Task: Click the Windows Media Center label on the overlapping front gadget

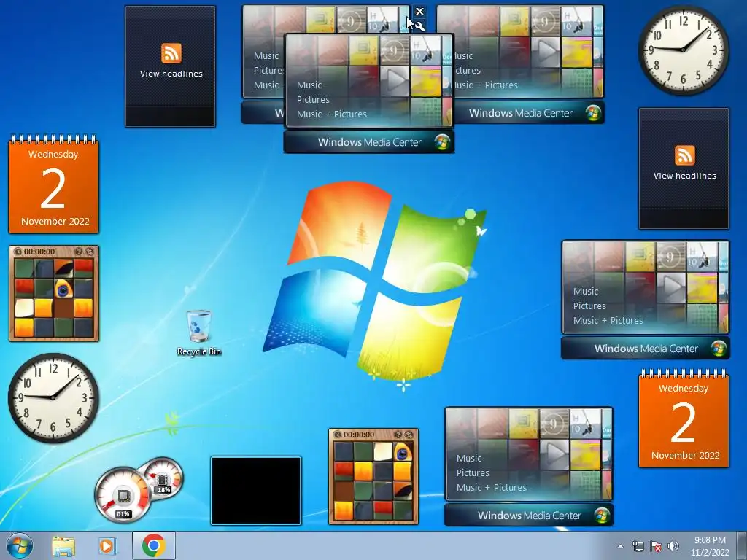Action: 370,142
